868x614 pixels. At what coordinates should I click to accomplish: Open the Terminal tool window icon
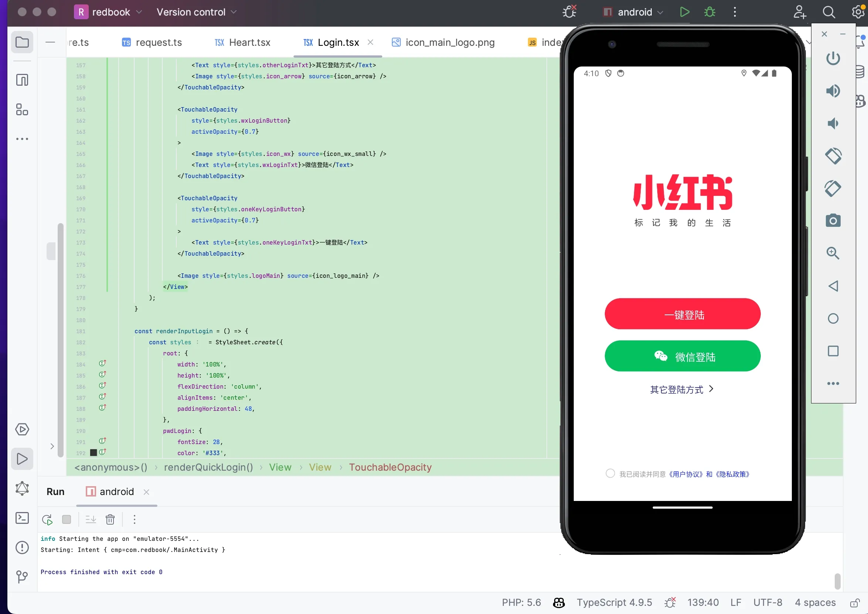22,518
